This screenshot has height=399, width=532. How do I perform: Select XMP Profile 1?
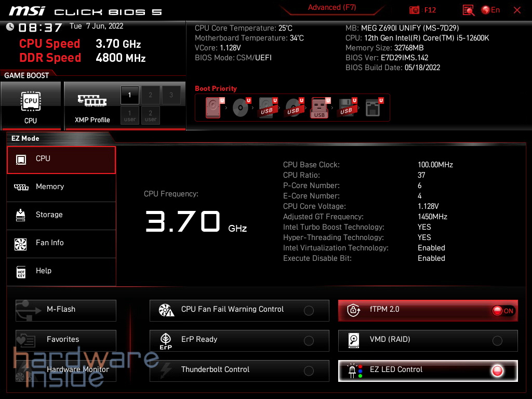point(129,95)
